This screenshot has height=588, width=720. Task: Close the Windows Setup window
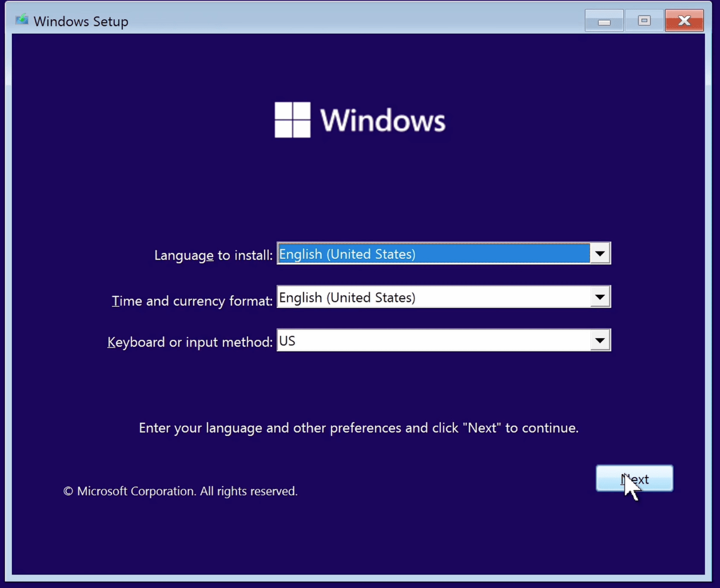tap(684, 21)
